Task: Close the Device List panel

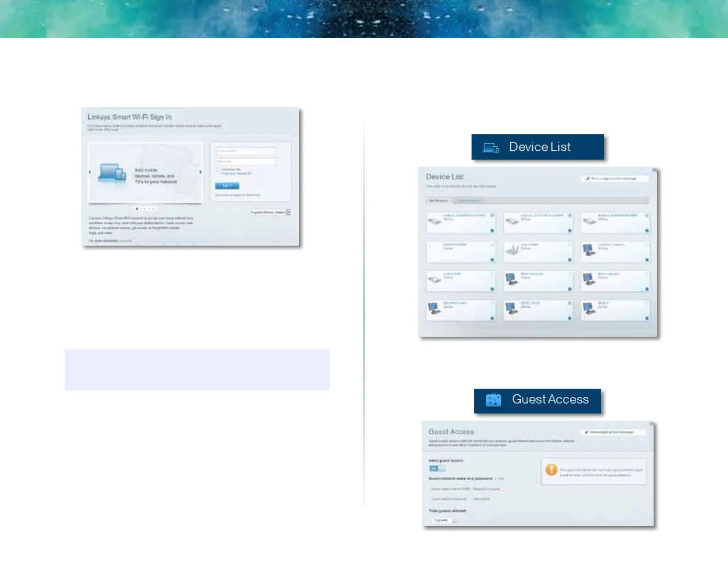Action: 654,170
